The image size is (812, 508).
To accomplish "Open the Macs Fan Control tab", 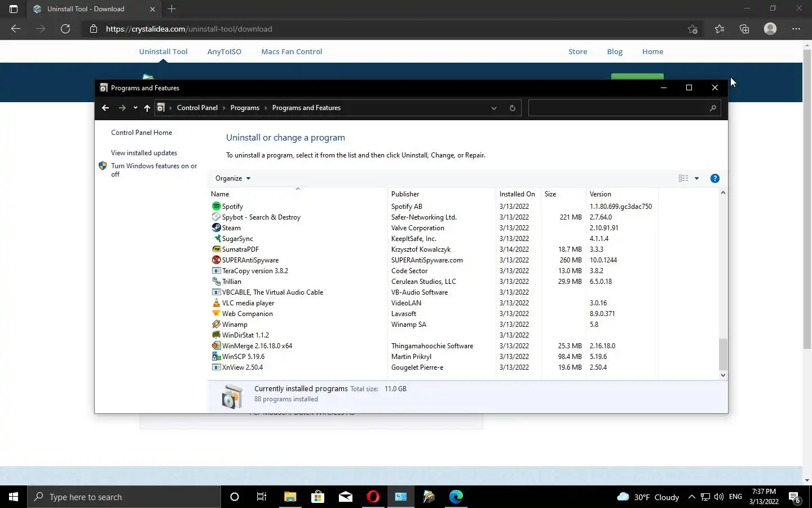I will pyautogui.click(x=292, y=51).
